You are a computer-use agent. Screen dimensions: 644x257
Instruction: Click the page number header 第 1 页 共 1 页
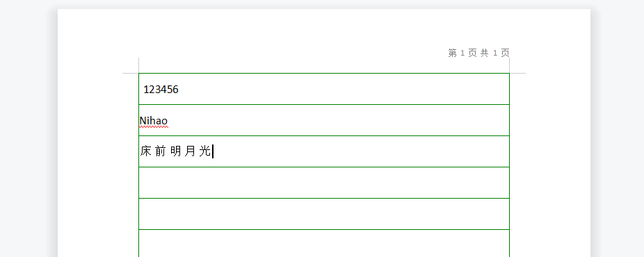click(x=479, y=53)
